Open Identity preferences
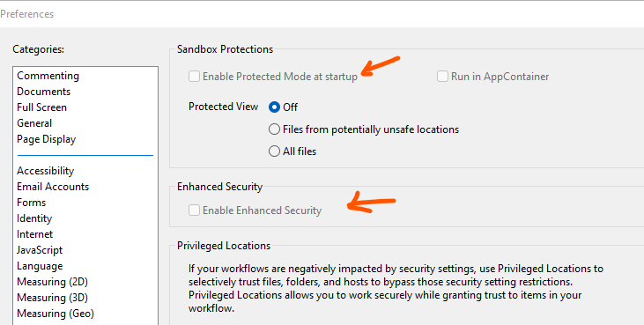Image resolution: width=644 pixels, height=325 pixels. pos(34,218)
